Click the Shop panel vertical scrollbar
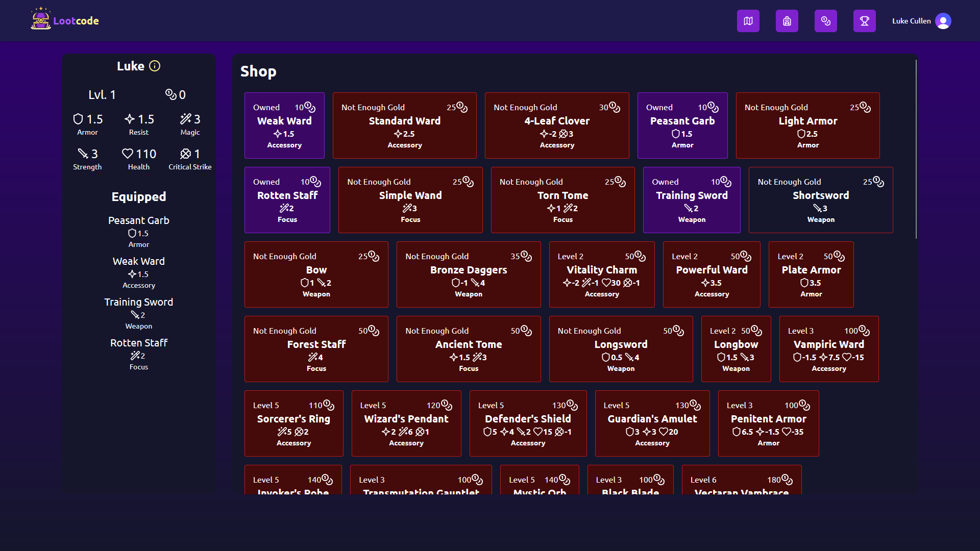 [x=916, y=149]
